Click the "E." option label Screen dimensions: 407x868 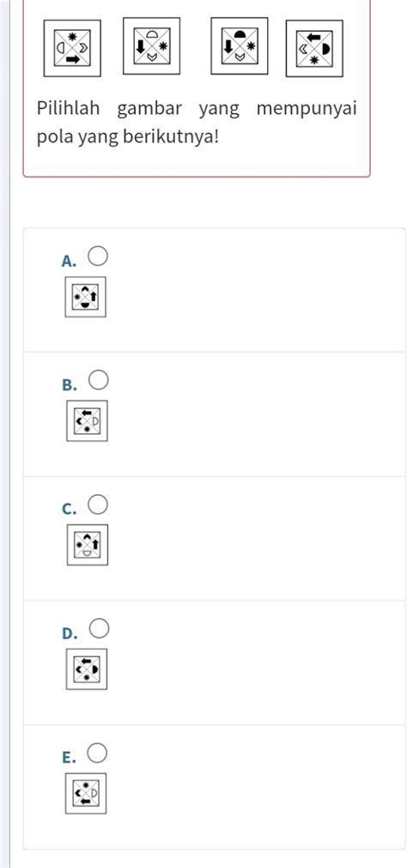[69, 757]
